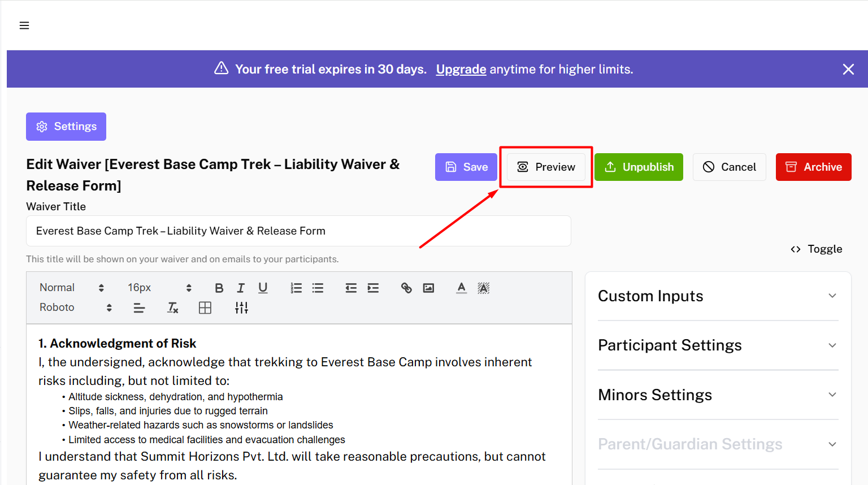Create a bulleted list
Screen dimensions: 868x485
coord(318,288)
